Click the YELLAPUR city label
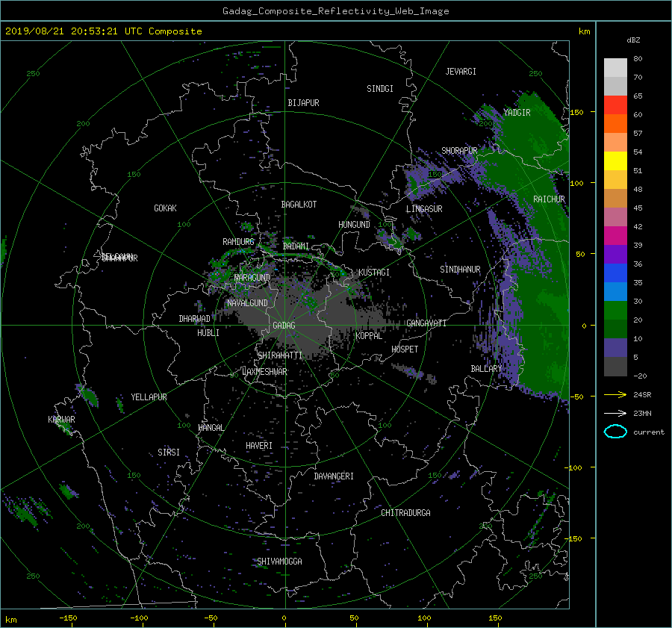This screenshot has width=672, height=628. (149, 397)
